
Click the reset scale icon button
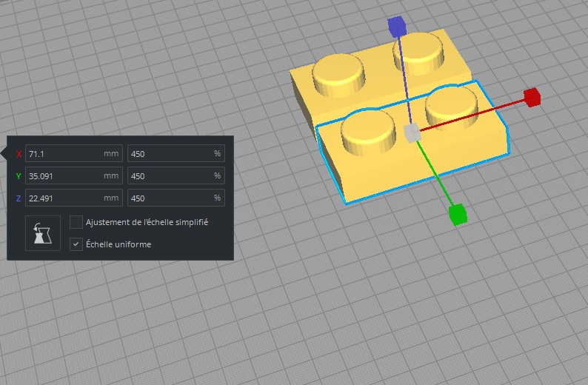pos(43,233)
